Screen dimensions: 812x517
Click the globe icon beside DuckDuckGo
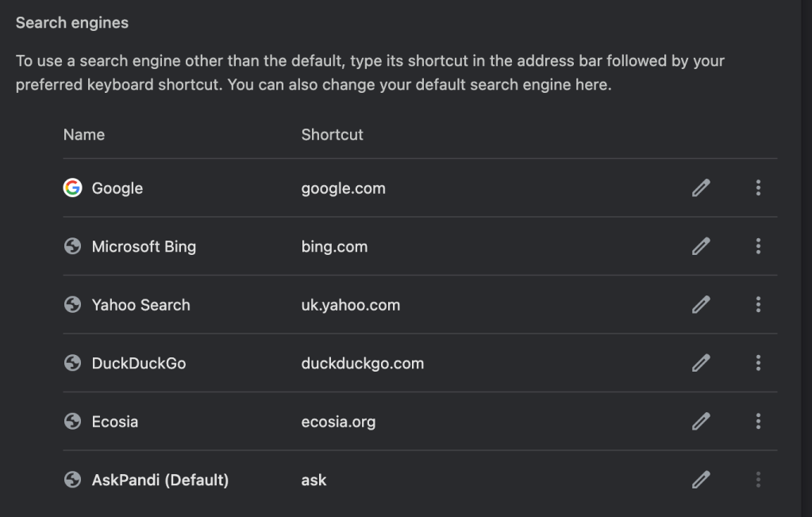(72, 363)
